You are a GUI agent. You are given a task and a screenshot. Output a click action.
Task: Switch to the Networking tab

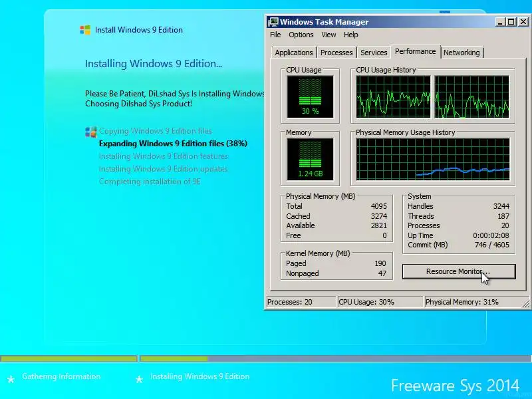tap(462, 53)
